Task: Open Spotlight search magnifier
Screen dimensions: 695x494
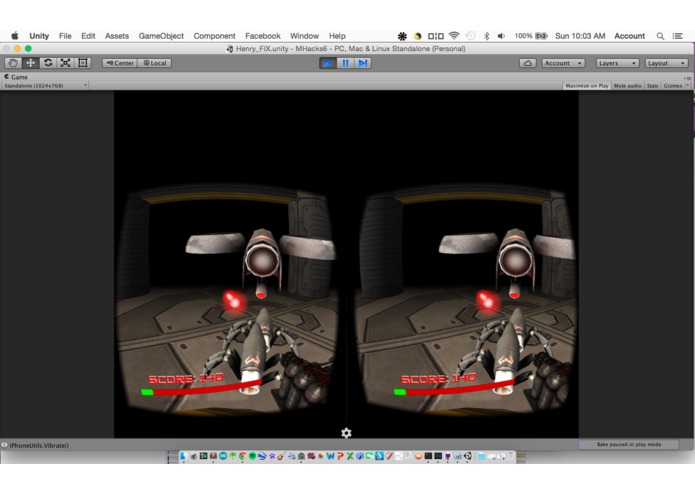Action: point(660,36)
